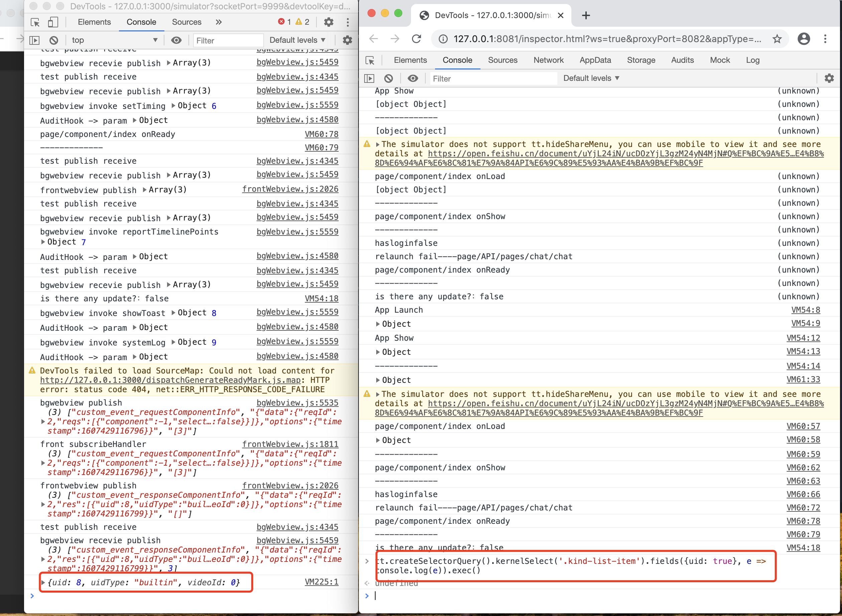Toggle live expression eye in left console
842x616 pixels.
coord(176,40)
